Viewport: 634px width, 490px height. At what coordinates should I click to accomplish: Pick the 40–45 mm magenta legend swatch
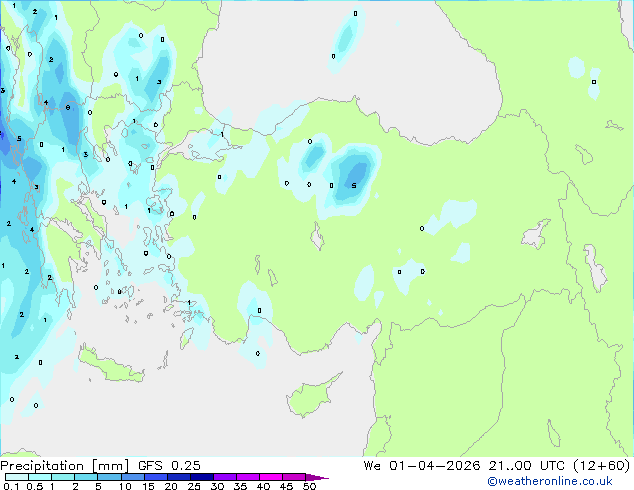tap(271, 477)
